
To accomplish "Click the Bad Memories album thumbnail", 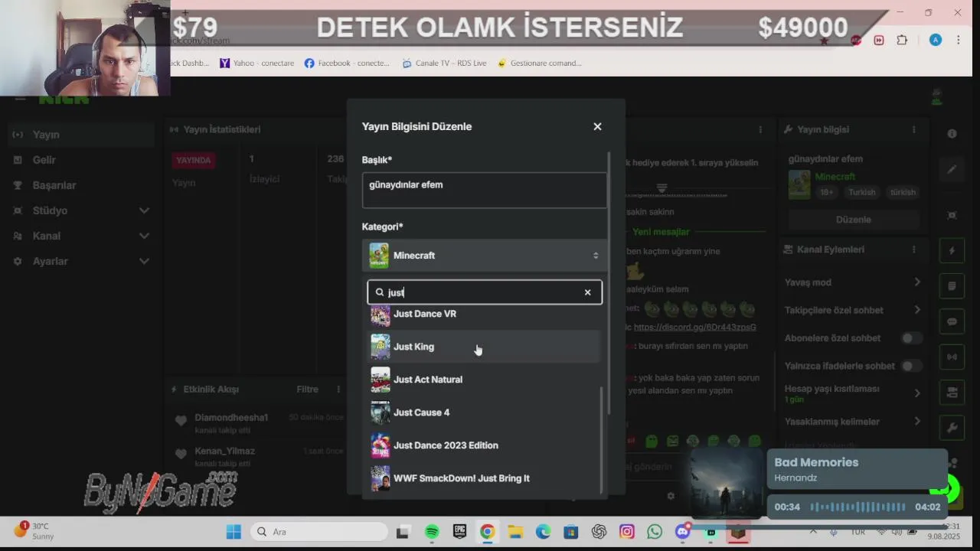I will (x=727, y=483).
